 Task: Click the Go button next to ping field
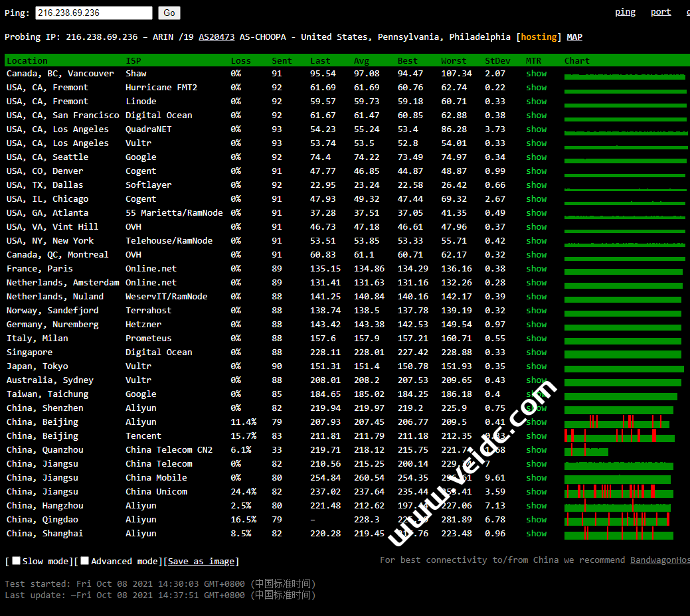(x=169, y=13)
